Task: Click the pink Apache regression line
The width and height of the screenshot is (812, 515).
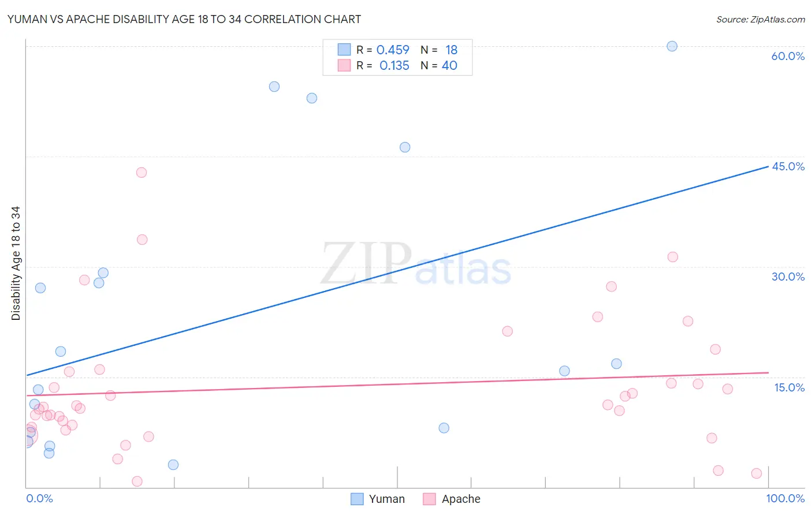Action: click(x=397, y=384)
